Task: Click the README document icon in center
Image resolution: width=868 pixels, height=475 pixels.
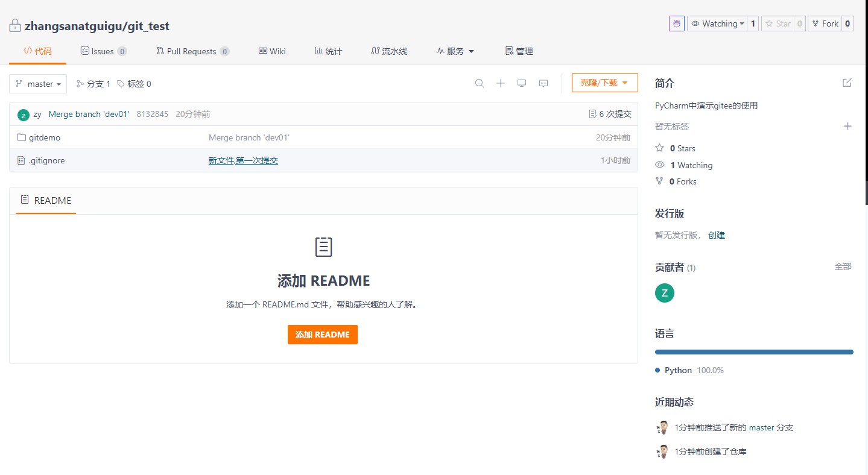Action: click(323, 247)
